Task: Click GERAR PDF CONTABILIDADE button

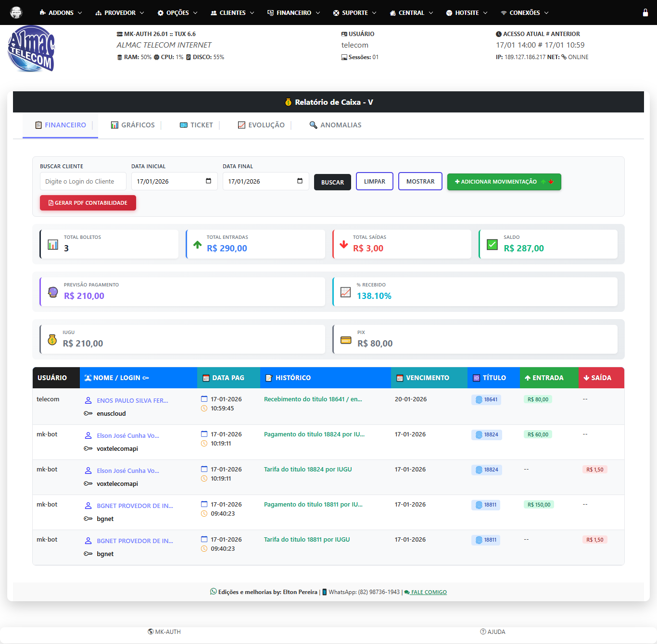Action: pyautogui.click(x=88, y=203)
